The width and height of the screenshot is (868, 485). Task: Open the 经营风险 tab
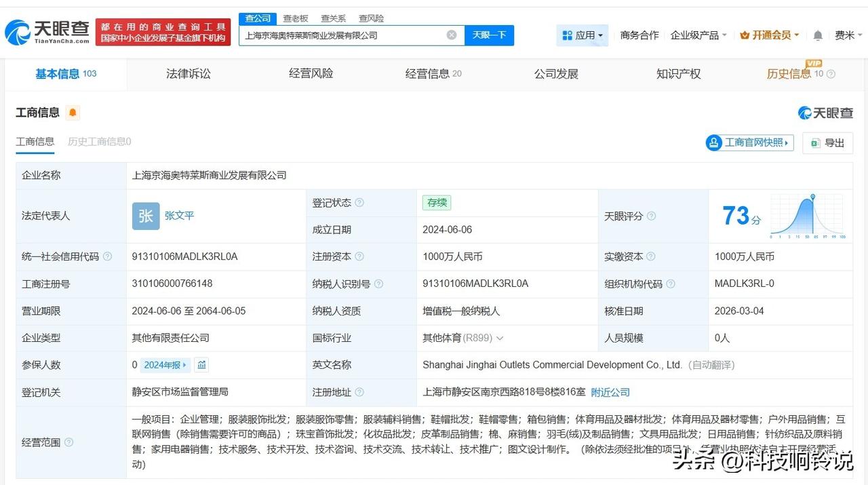(x=311, y=74)
